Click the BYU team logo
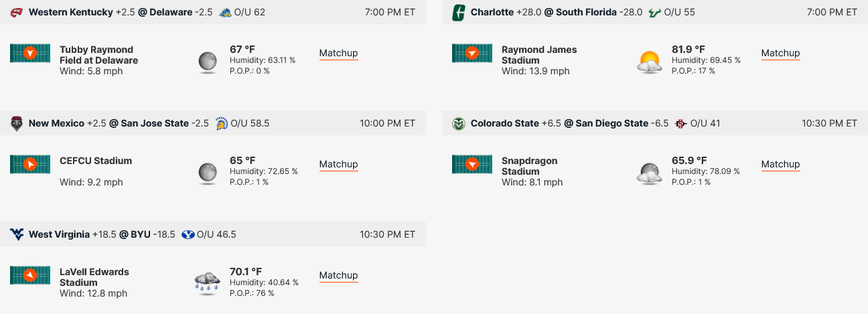The width and height of the screenshot is (868, 314). [188, 234]
